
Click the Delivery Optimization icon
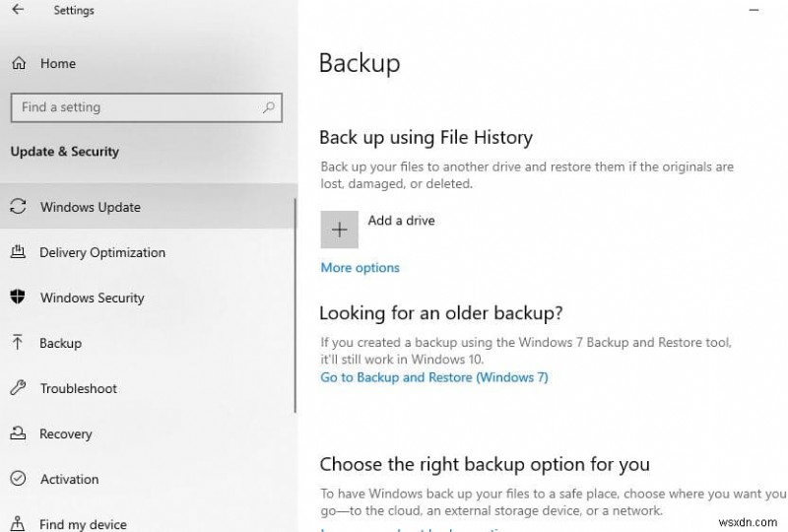(18, 252)
